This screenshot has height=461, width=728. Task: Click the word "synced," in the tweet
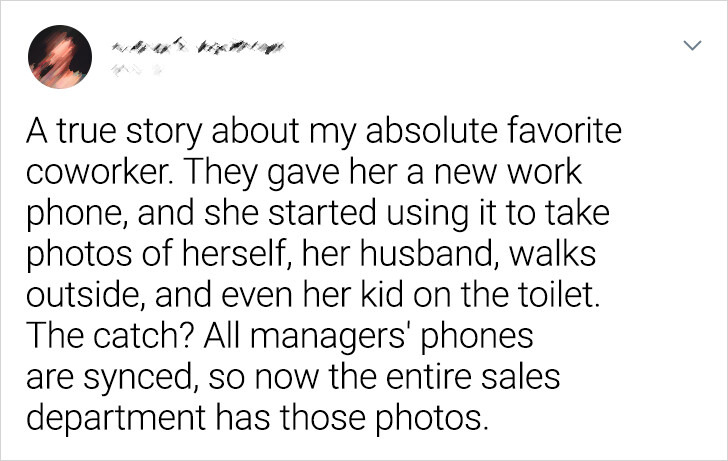point(137,378)
